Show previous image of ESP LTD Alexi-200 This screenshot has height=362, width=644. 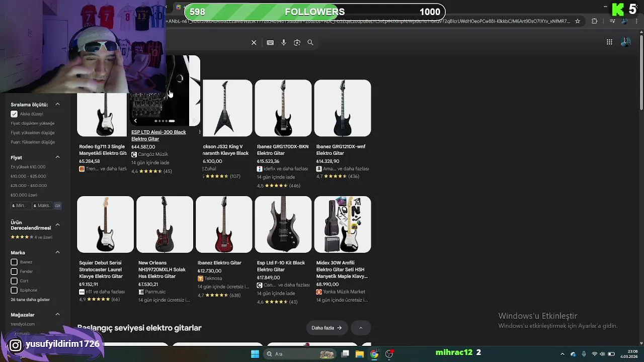pyautogui.click(x=135, y=121)
